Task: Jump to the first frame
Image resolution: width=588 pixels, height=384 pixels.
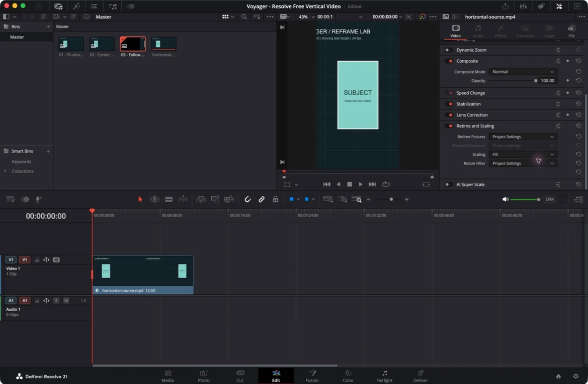Action: (x=326, y=184)
